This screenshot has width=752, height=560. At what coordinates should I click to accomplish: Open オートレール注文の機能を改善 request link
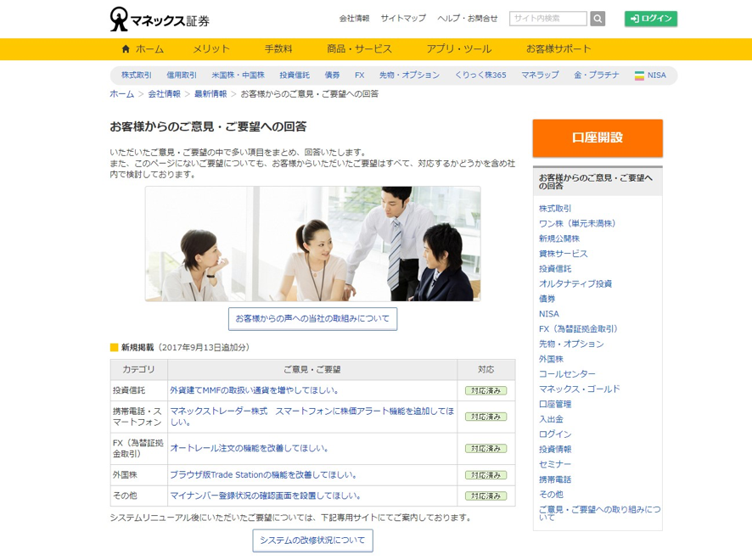[249, 448]
